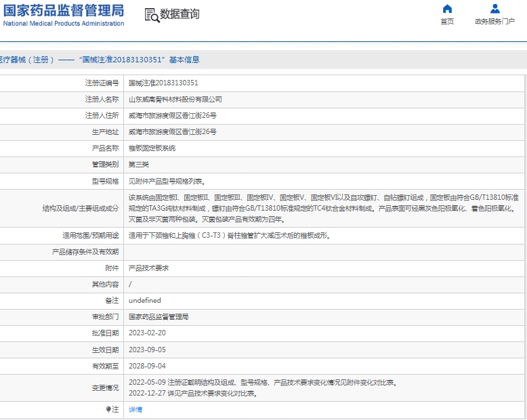Click the 适用范围/预期用途 label
The height and width of the screenshot is (420, 527).
(91, 235)
